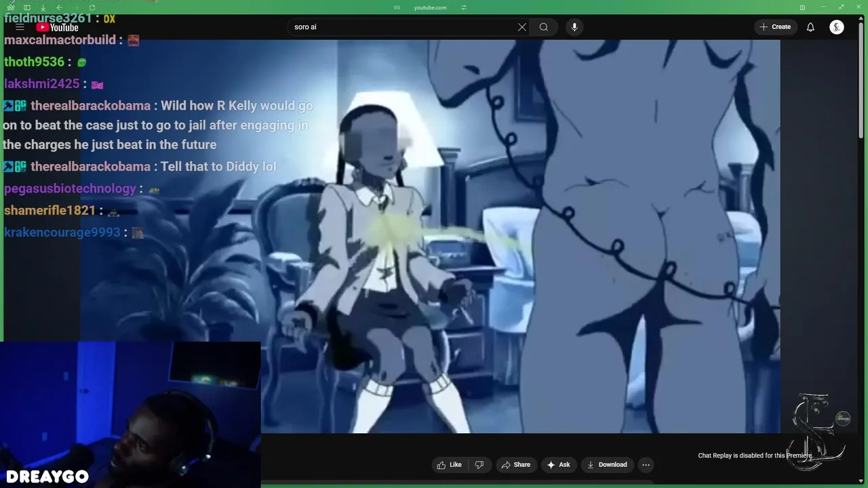The image size is (868, 488).
Task: Click the youtube.com address bar
Action: 430,7
